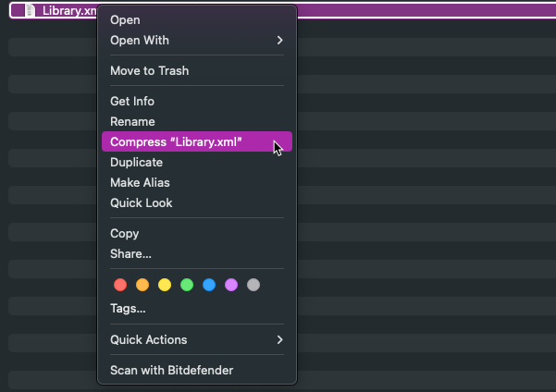Select Open from the context menu
Viewport: 556px width, 392px height.
click(x=125, y=20)
